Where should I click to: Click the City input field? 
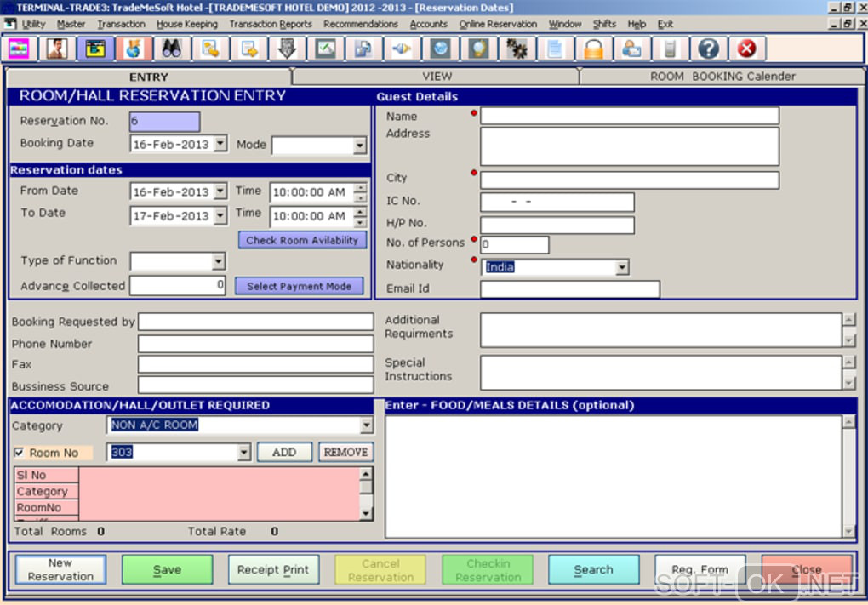click(x=630, y=180)
